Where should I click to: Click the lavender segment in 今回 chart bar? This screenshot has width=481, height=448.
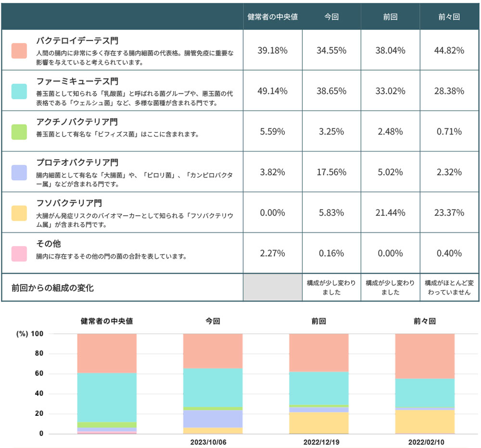213,419
